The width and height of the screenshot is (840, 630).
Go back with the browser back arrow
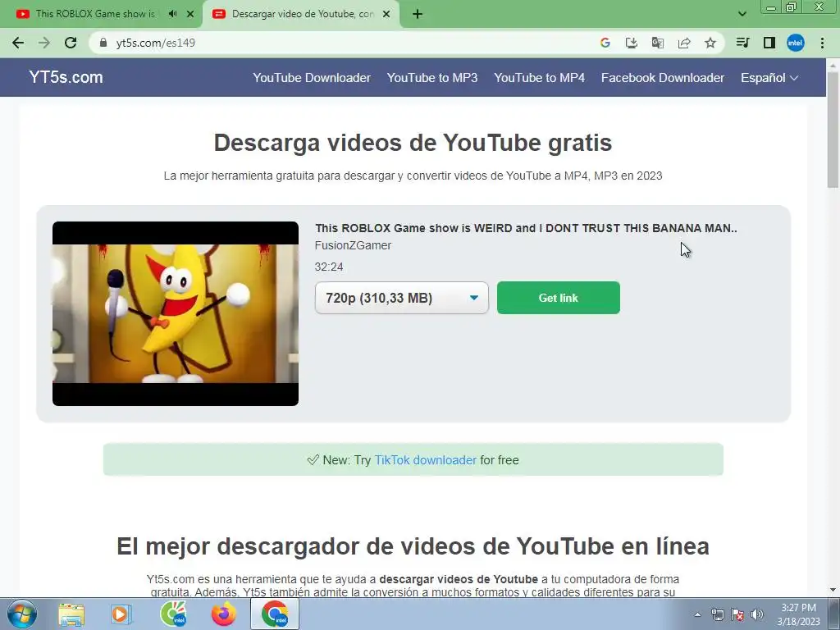tap(18, 43)
